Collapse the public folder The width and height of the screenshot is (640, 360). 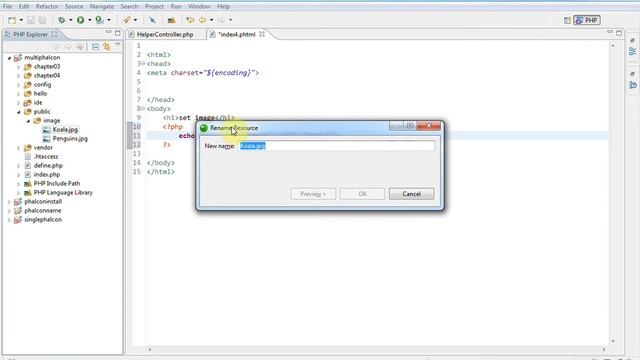click(x=18, y=112)
